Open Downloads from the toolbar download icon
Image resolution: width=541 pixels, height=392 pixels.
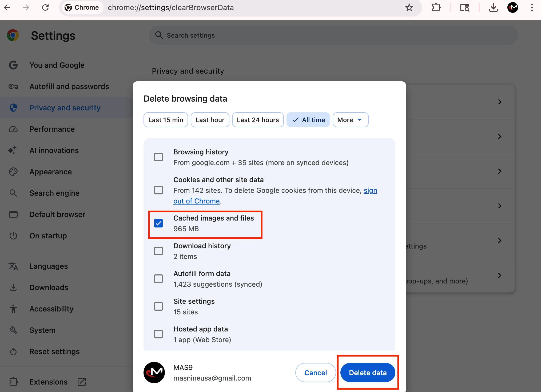(493, 7)
